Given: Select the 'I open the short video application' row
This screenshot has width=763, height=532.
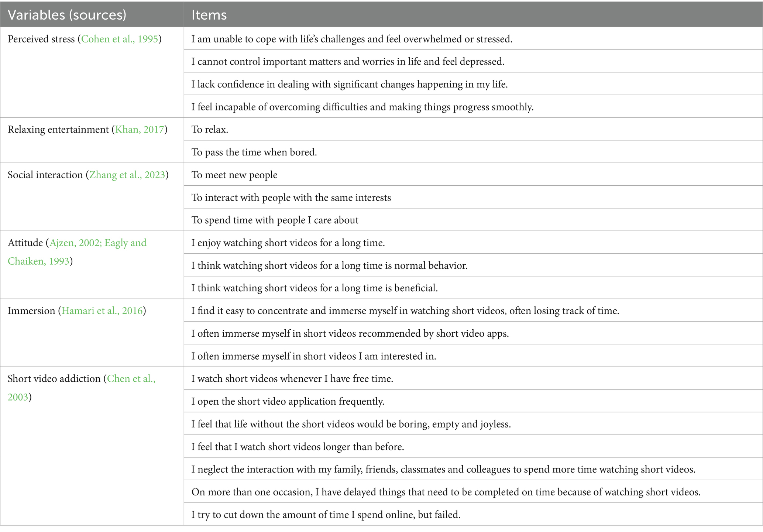Looking at the screenshot, I should (x=473, y=401).
